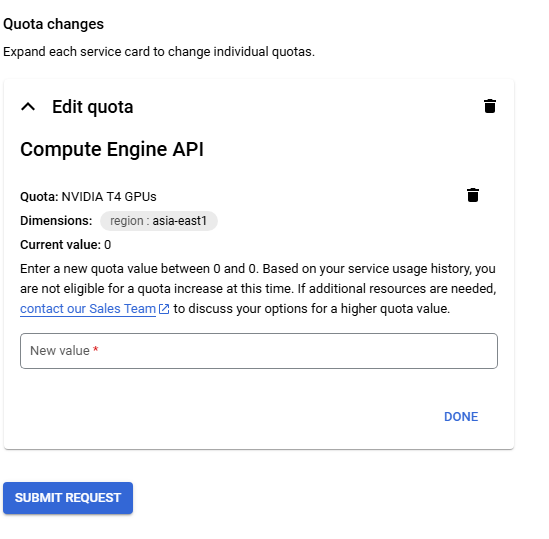The image size is (549, 539).
Task: Click the red required asterisk
Action: coord(96,350)
